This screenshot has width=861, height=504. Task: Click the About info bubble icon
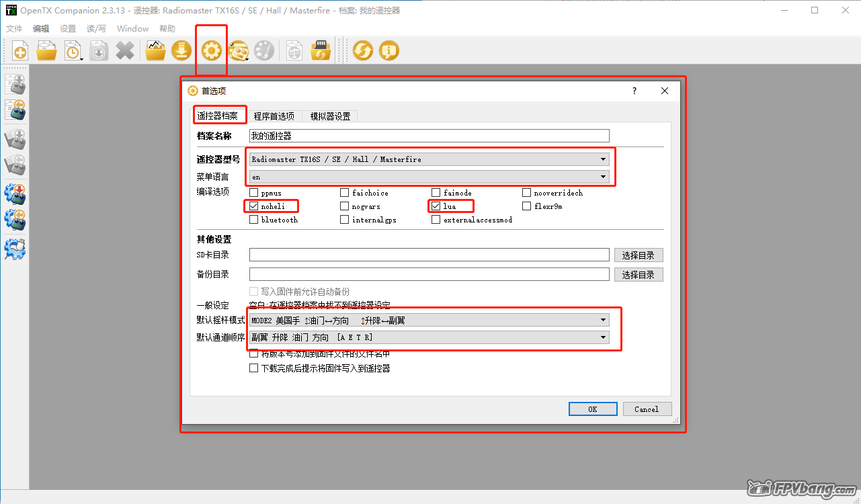tap(389, 51)
